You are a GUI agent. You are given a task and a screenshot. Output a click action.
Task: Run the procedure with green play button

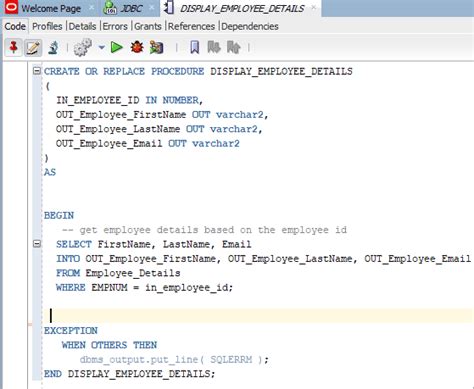[x=116, y=47]
